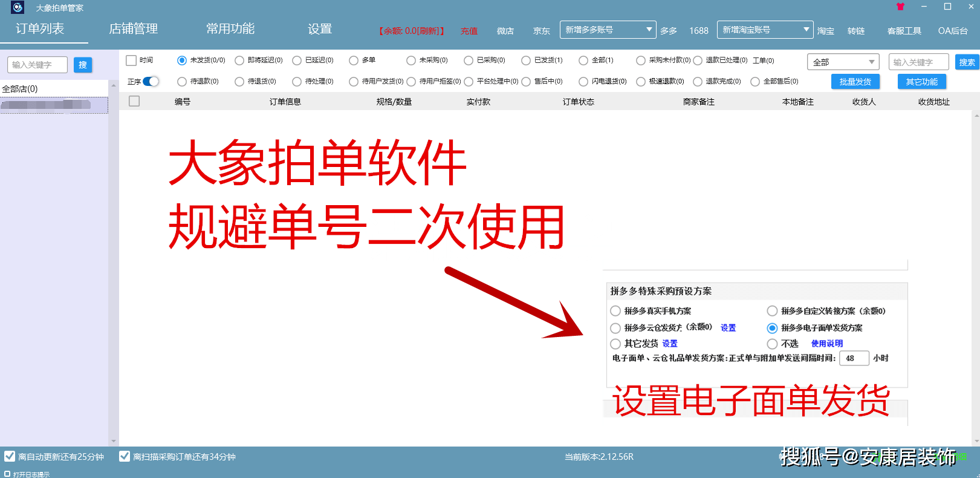Open 新增多多账号 dropdown
Viewport: 980px width, 478px height.
tap(608, 30)
